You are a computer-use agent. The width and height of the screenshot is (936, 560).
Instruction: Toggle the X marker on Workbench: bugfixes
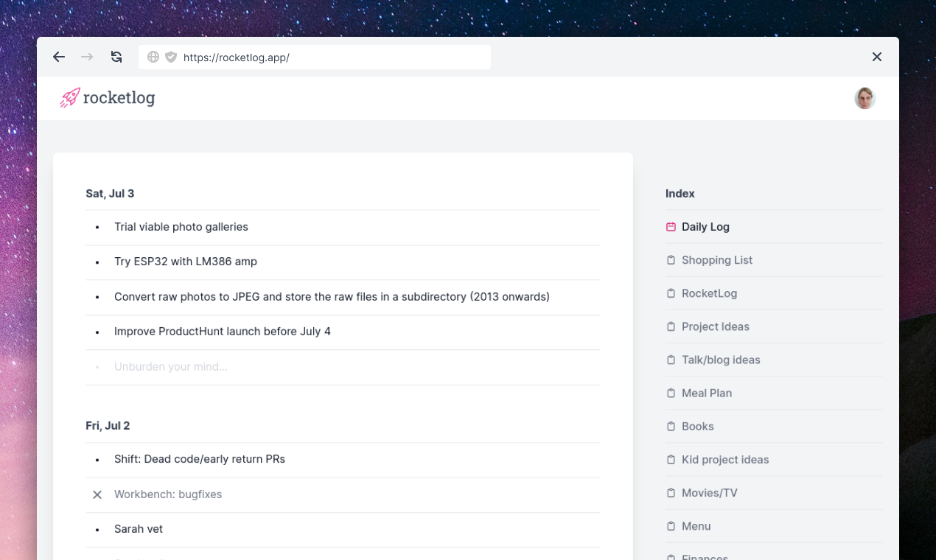pos(97,494)
